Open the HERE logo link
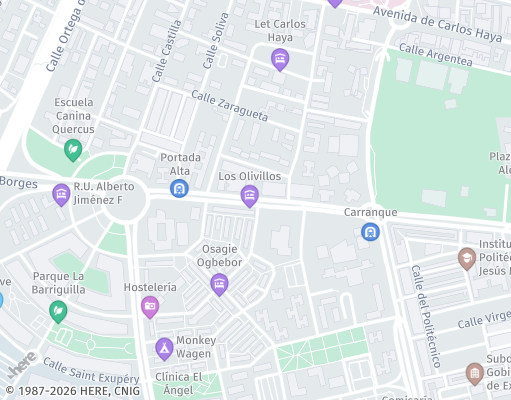The image size is (511, 400). click(x=23, y=365)
